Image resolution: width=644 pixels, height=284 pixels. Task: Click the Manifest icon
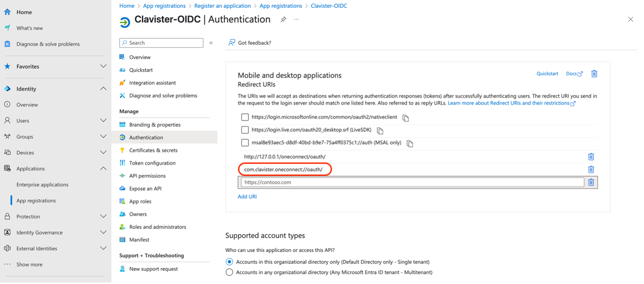click(x=122, y=240)
